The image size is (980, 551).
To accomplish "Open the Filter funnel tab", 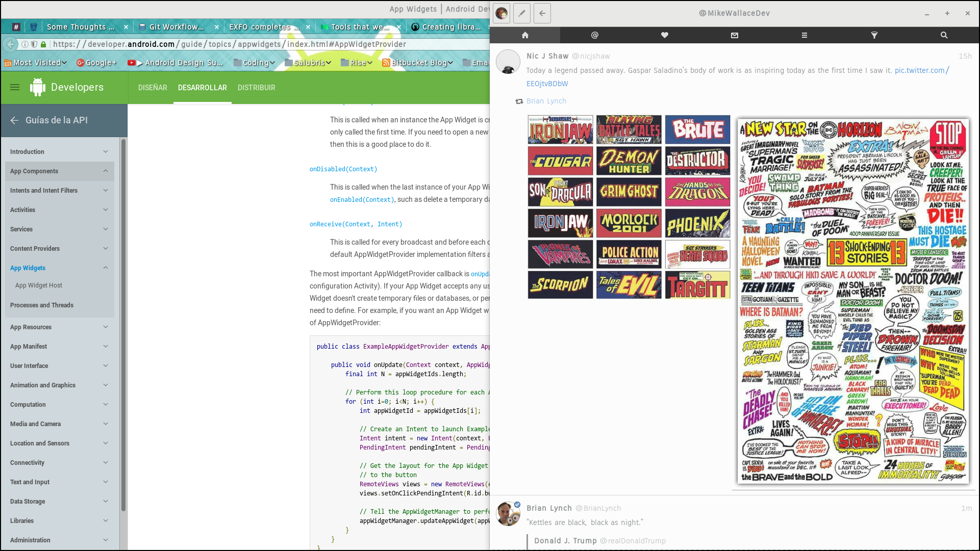I will click(x=874, y=35).
